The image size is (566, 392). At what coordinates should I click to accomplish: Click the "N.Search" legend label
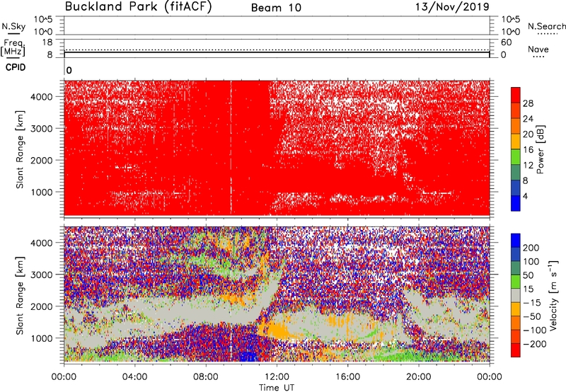(546, 26)
